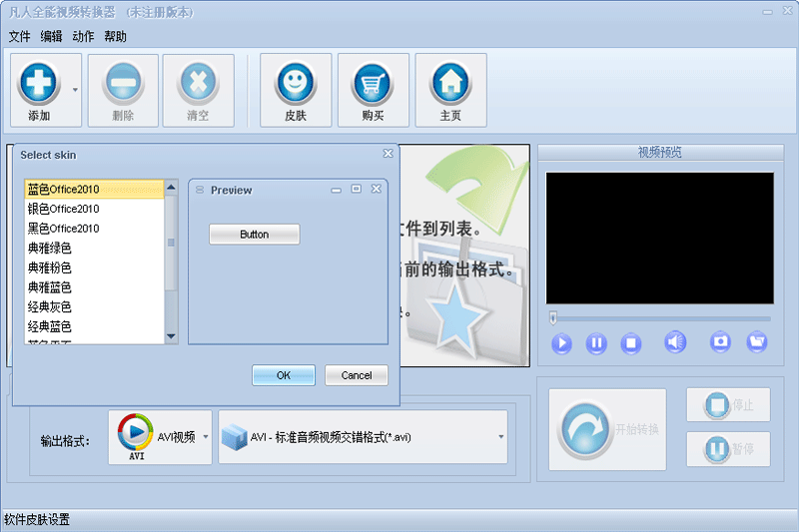The width and height of the screenshot is (799, 532).
Task: Open the 文件 menu
Action: point(19,37)
